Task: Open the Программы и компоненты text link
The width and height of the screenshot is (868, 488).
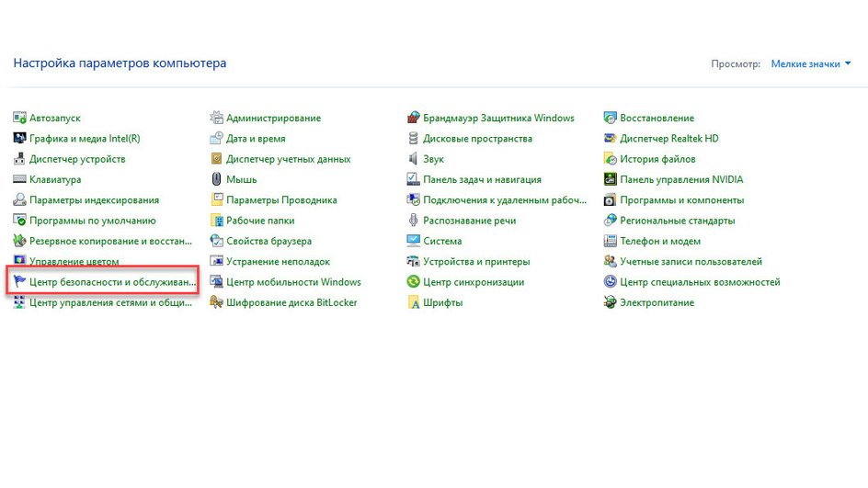Action: point(682,199)
